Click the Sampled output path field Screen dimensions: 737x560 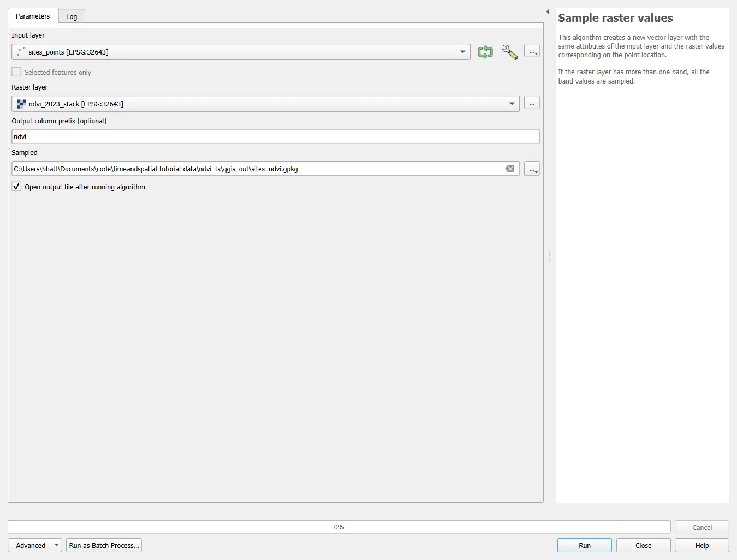[x=265, y=169]
